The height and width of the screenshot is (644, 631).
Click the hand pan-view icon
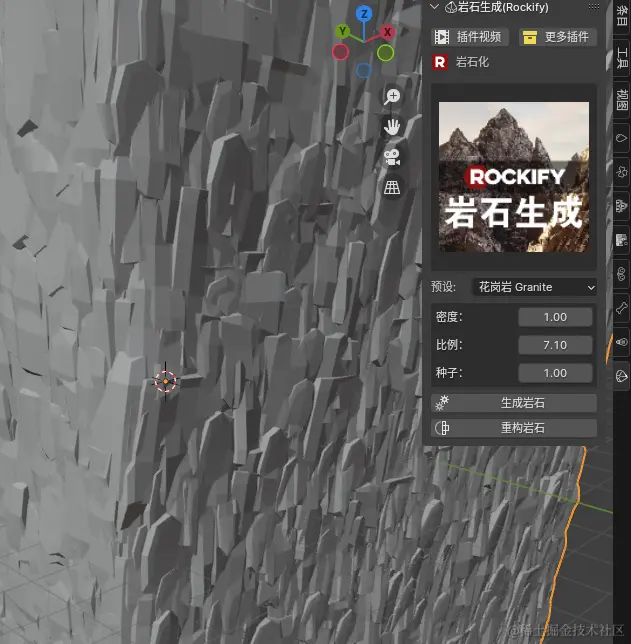(392, 127)
